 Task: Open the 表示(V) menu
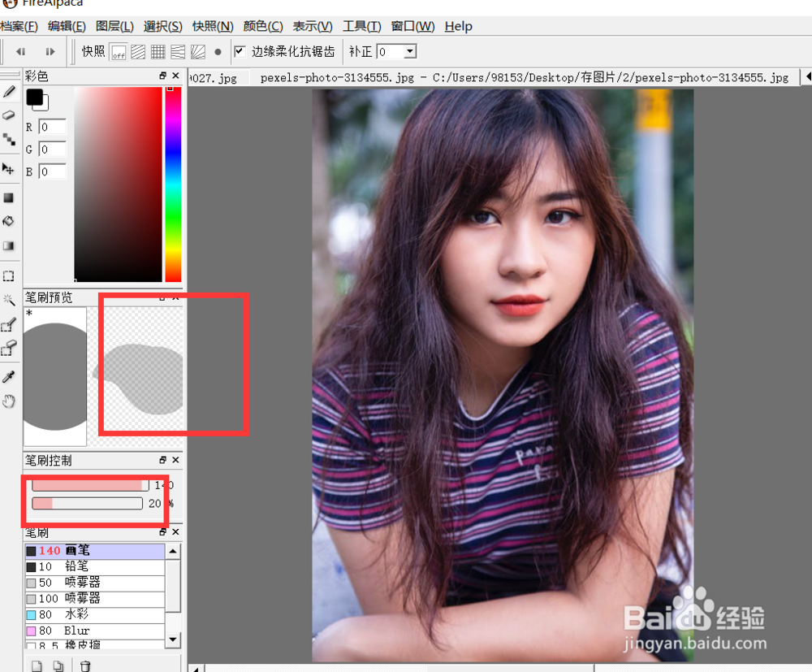[313, 27]
